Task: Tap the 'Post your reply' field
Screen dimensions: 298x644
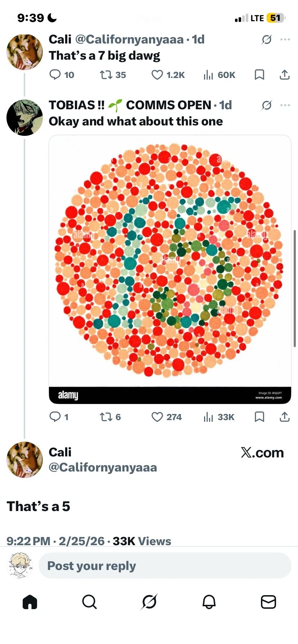Action: [164, 566]
